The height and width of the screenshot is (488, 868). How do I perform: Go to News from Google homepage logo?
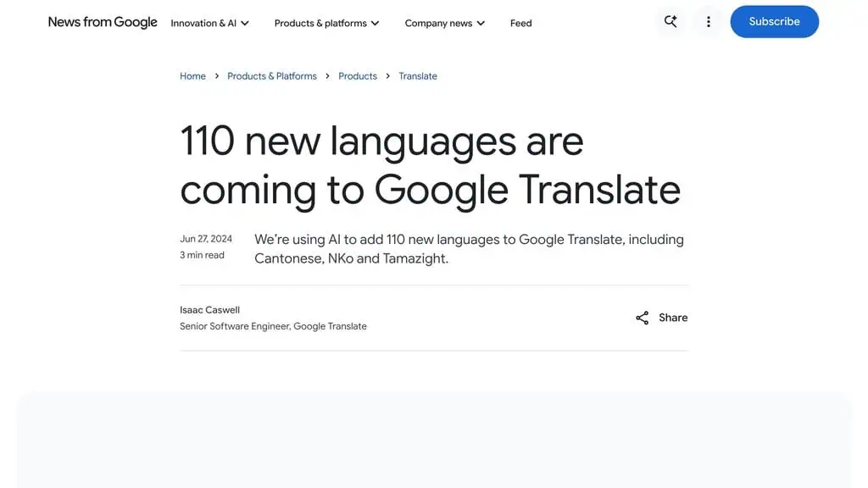103,22
